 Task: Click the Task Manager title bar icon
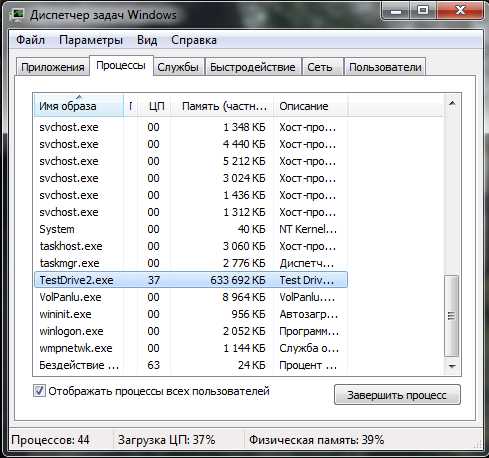(17, 15)
